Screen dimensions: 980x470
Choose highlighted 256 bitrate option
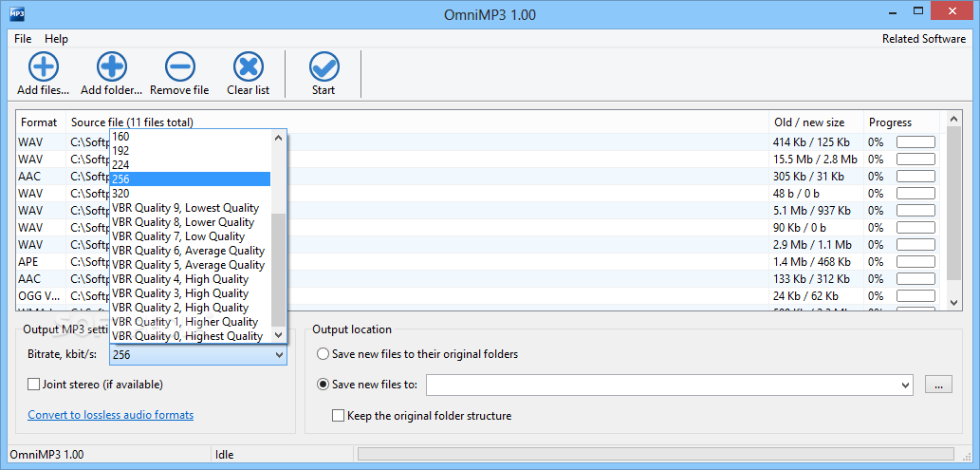click(x=190, y=179)
